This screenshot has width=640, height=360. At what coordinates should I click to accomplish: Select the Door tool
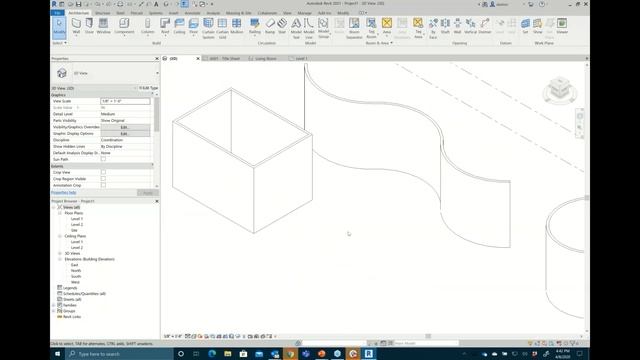pyautogui.click(x=89, y=26)
